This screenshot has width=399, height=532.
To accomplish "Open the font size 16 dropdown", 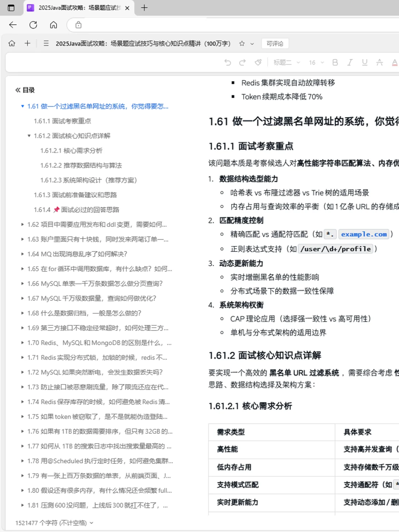I will coord(317,62).
